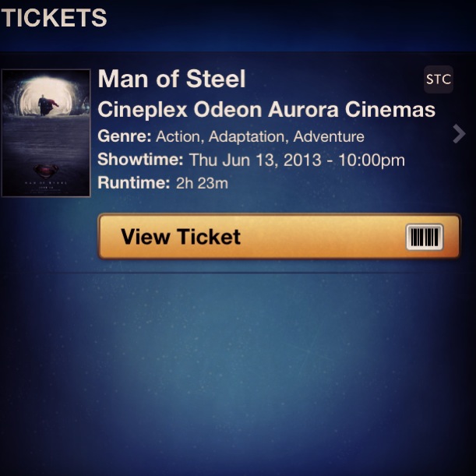Tap the TICKETS header title
The height and width of the screenshot is (476, 476).
click(54, 18)
